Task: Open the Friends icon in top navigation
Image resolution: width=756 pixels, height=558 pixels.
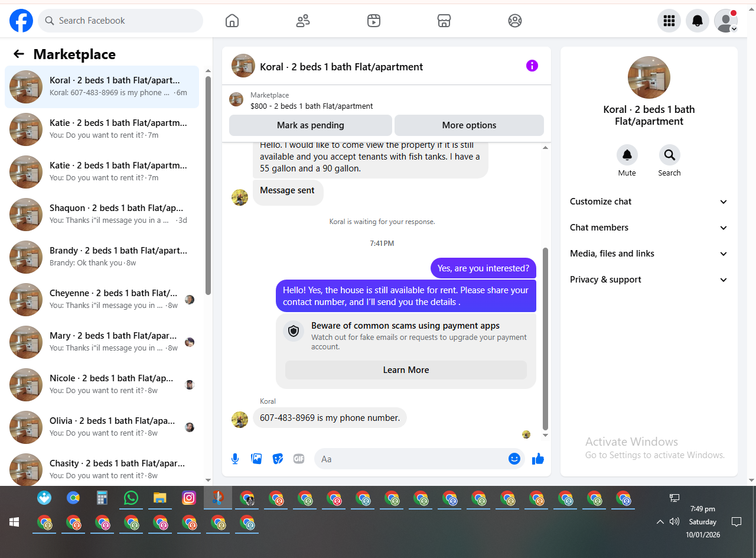Action: [x=303, y=21]
